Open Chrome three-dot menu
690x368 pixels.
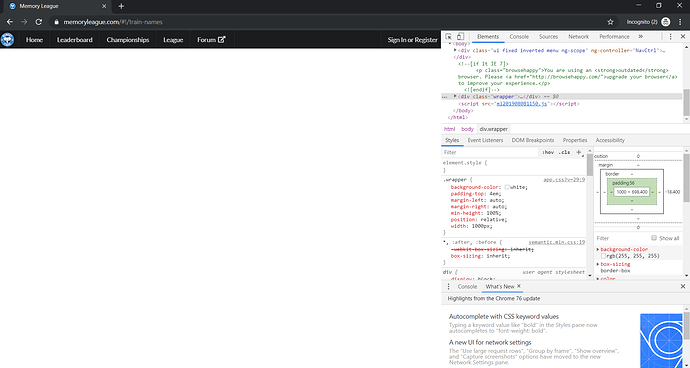click(680, 22)
